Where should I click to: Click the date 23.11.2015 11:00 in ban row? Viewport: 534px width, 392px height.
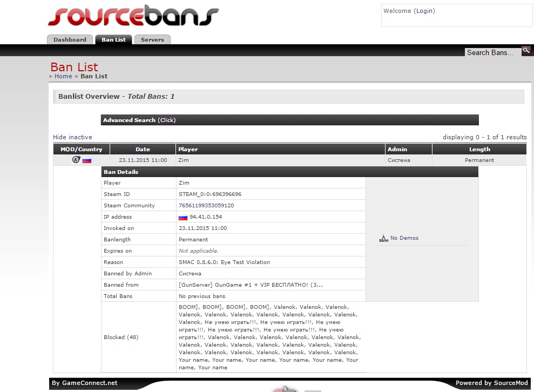click(143, 160)
